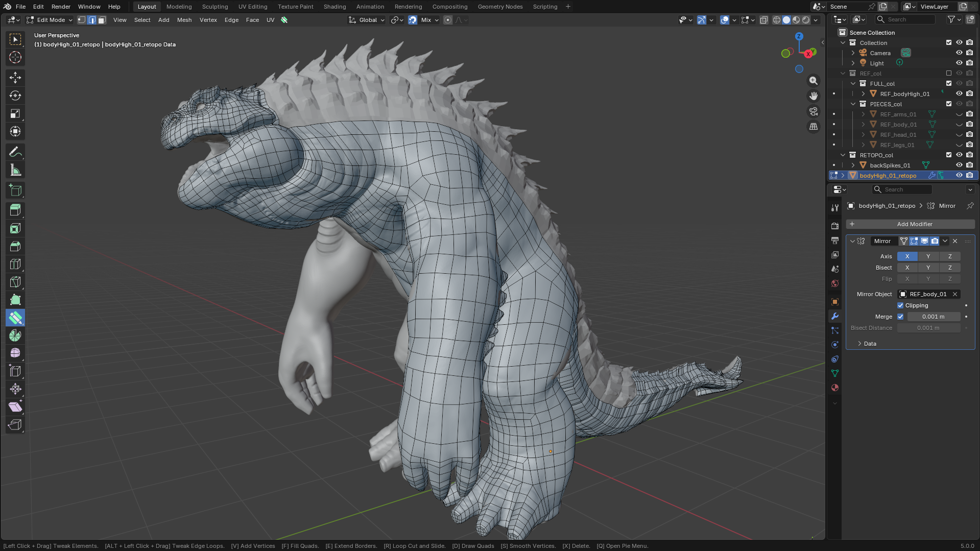The height and width of the screenshot is (551, 980).
Task: Select the Annotate tool
Action: [x=15, y=152]
